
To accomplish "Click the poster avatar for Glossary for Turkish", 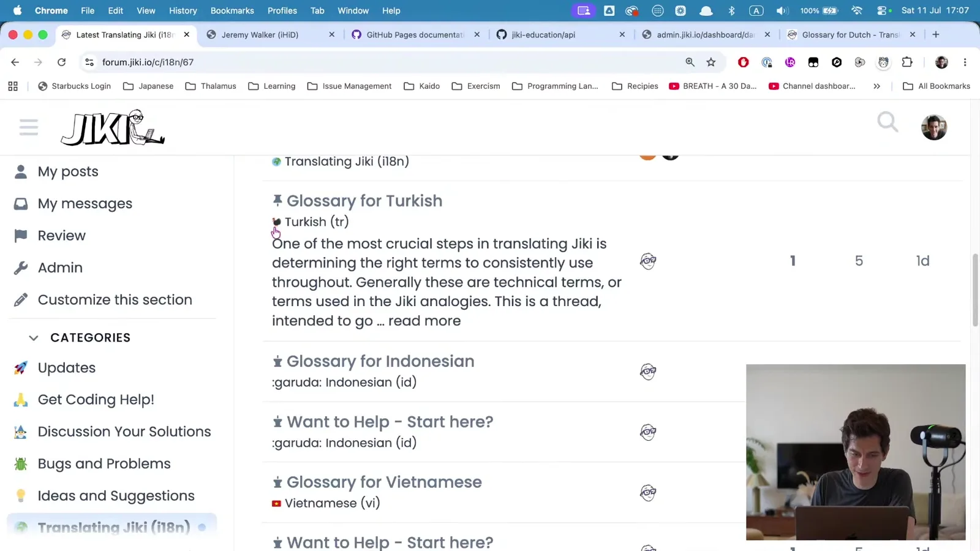I will pyautogui.click(x=648, y=261).
